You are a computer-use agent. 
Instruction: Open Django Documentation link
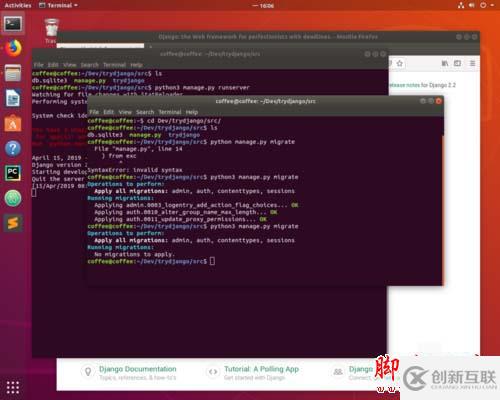point(138,369)
